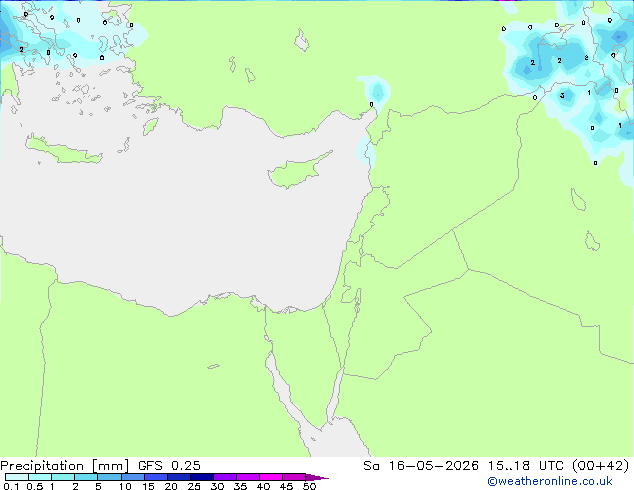
Task: Click the island of Cyprus on the map
Action: (x=299, y=171)
